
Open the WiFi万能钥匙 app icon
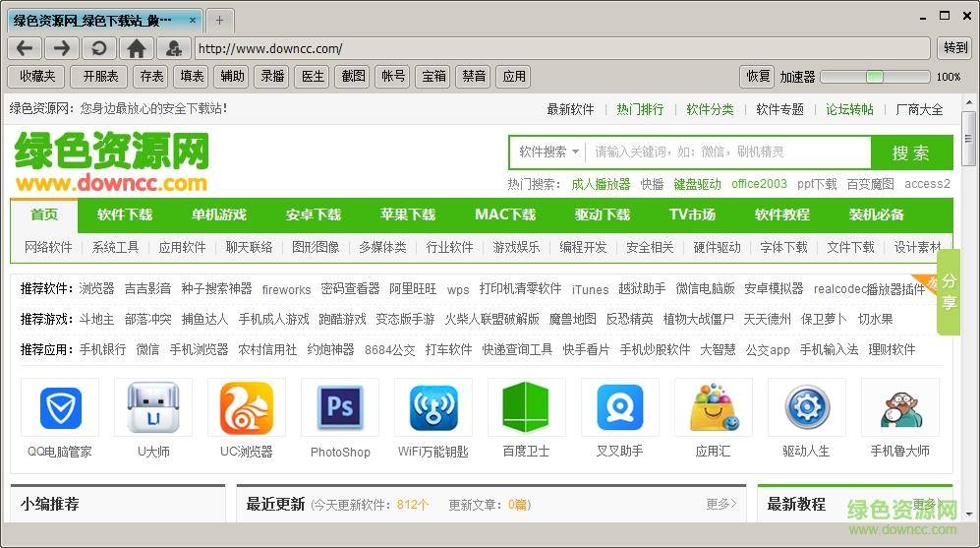pos(433,408)
